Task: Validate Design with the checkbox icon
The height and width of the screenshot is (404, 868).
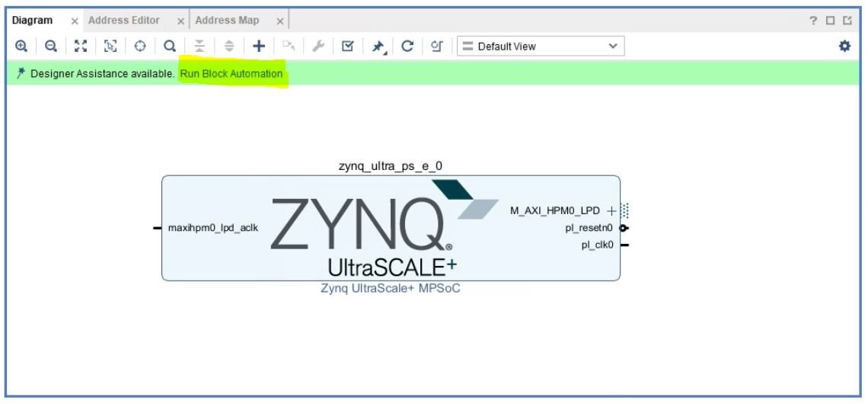Action: 348,46
